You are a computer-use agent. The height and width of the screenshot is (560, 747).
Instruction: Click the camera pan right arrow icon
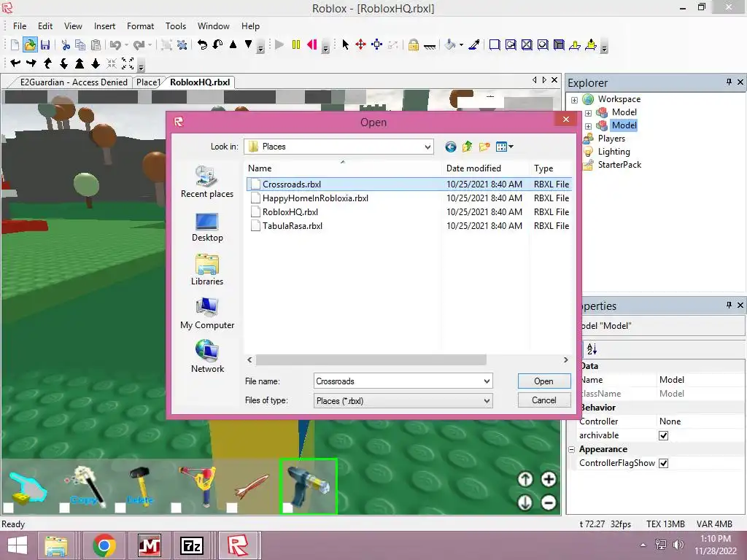click(x=31, y=63)
